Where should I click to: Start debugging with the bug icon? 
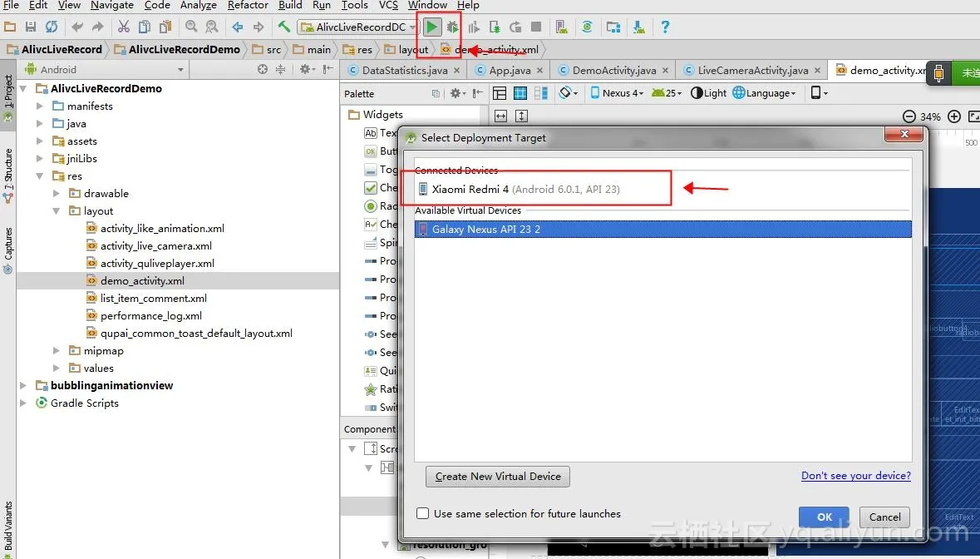(x=452, y=27)
